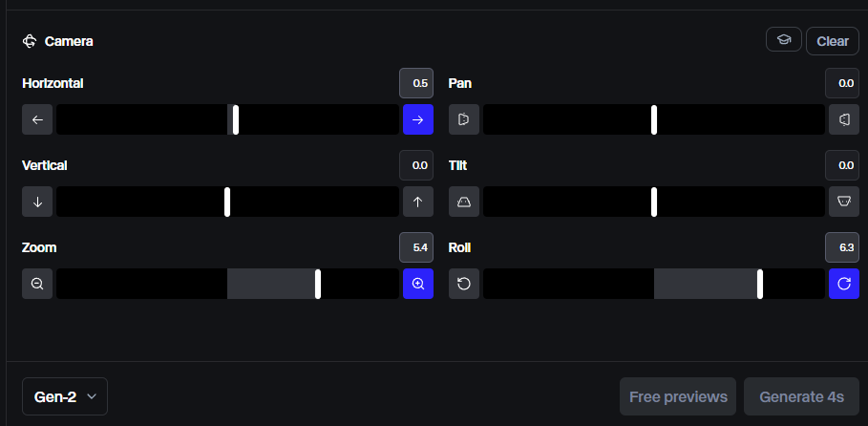Click the Pan right camera icon

tap(844, 119)
